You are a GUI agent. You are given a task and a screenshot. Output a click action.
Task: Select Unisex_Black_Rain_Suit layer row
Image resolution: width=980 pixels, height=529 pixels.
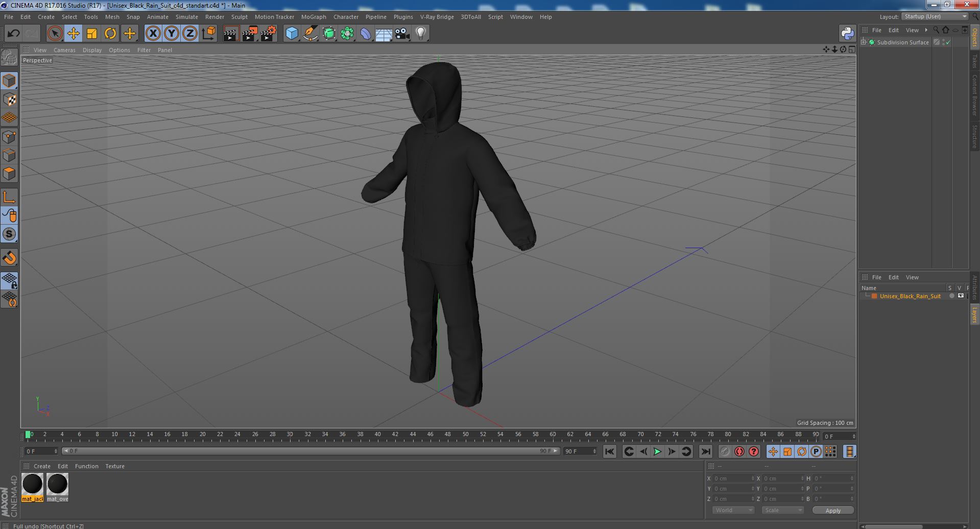pos(914,296)
